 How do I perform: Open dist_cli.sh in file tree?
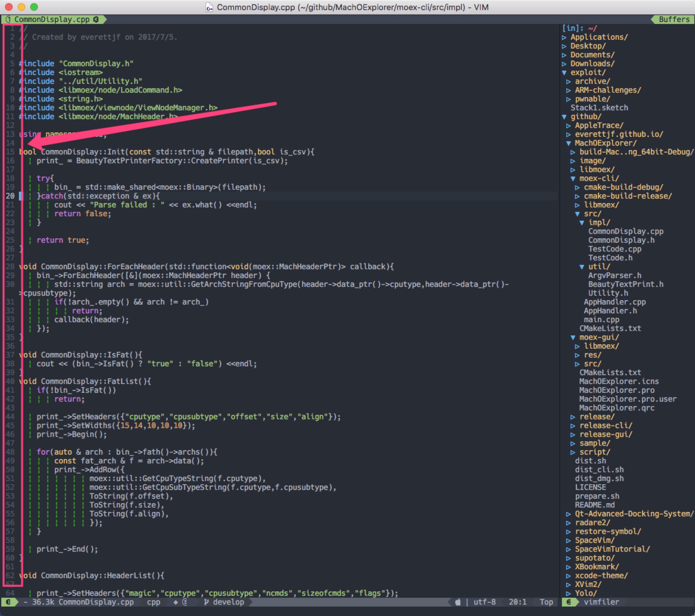tap(599, 470)
